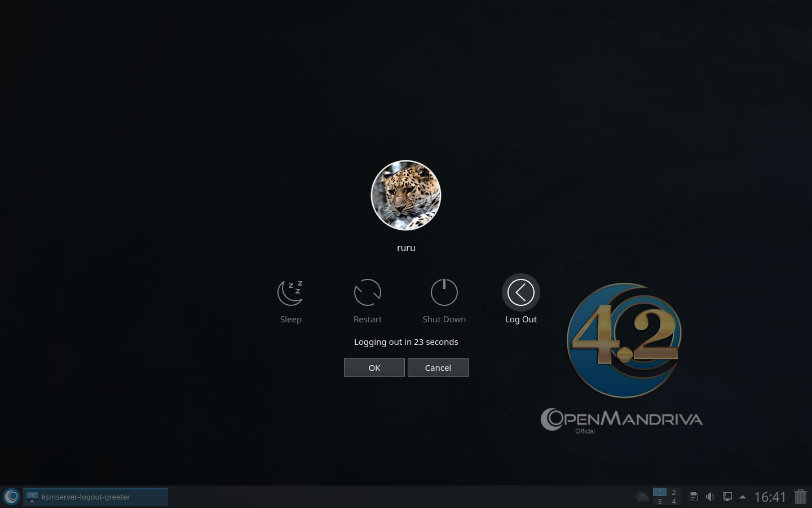This screenshot has width=812, height=508.
Task: Open the volume speaker control
Action: pyautogui.click(x=710, y=497)
